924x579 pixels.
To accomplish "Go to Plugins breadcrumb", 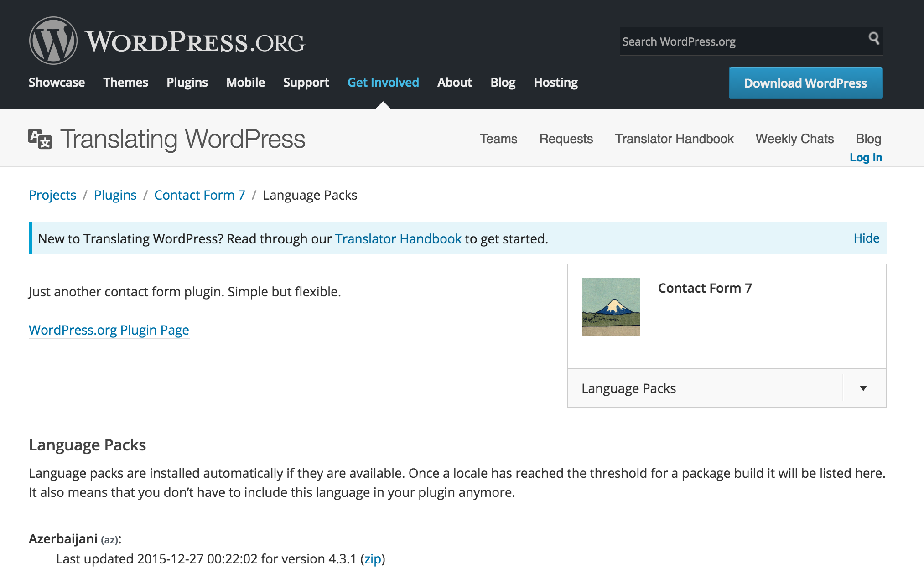I will (115, 195).
